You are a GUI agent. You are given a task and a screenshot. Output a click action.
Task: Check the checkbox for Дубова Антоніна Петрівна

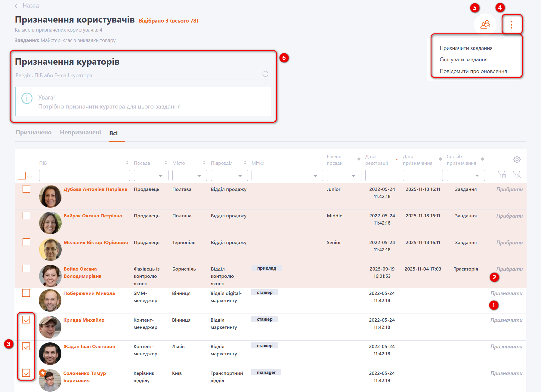pyautogui.click(x=26, y=189)
